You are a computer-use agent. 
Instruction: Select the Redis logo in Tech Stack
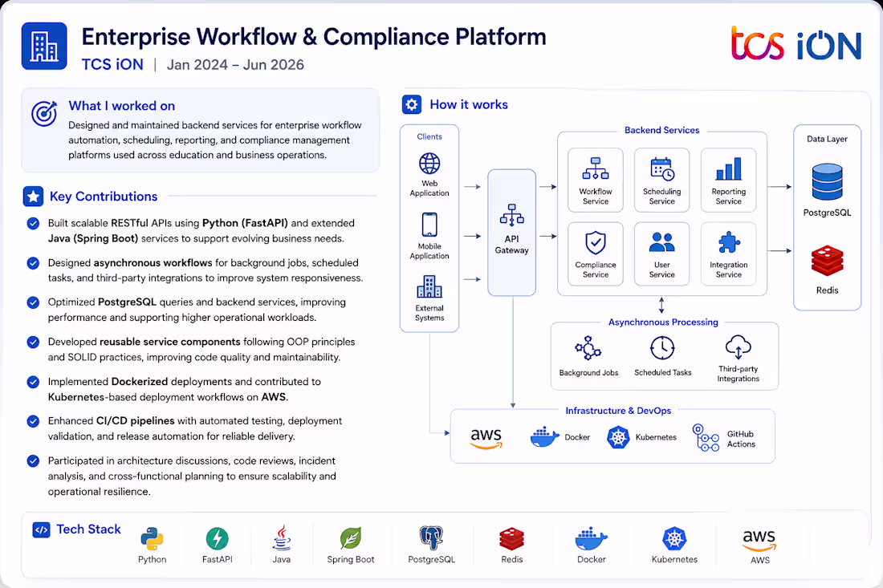pyautogui.click(x=512, y=539)
